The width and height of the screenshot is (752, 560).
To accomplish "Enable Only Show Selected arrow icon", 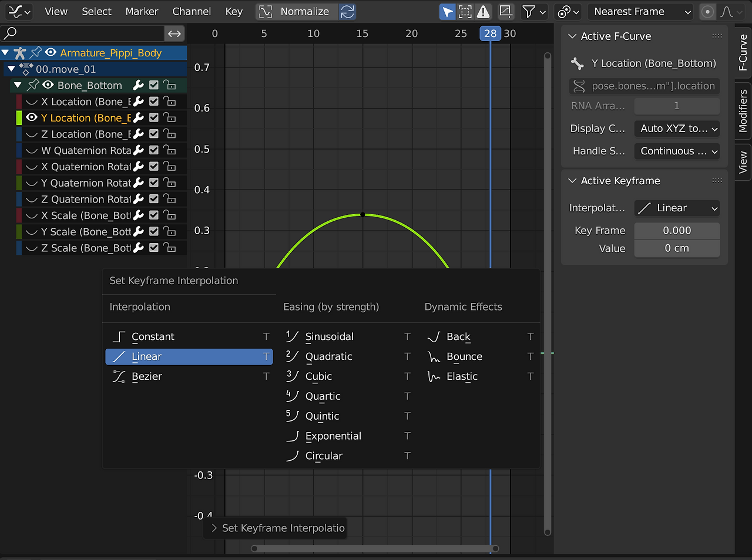I will tap(448, 12).
